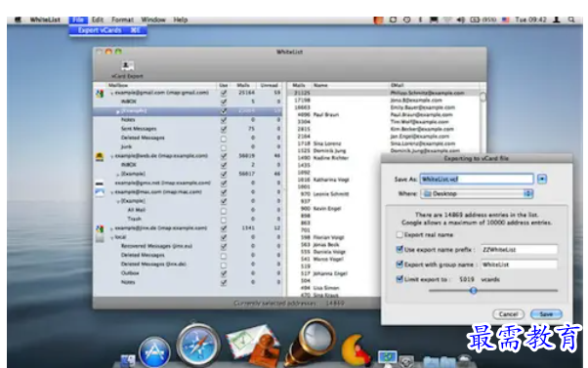This screenshot has width=588, height=368.
Task: Open WhiteList stamp-and-envelope dock icon
Action: point(254,347)
